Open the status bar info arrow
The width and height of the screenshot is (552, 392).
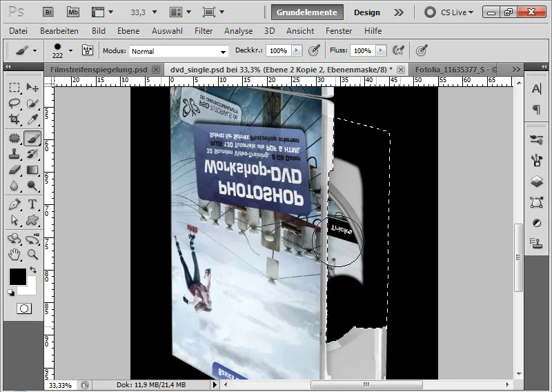click(x=215, y=384)
